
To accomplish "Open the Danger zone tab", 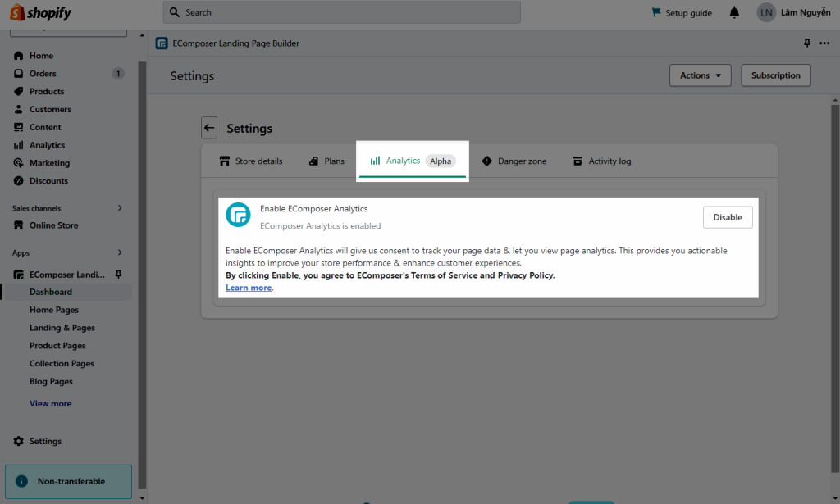I will click(x=514, y=161).
